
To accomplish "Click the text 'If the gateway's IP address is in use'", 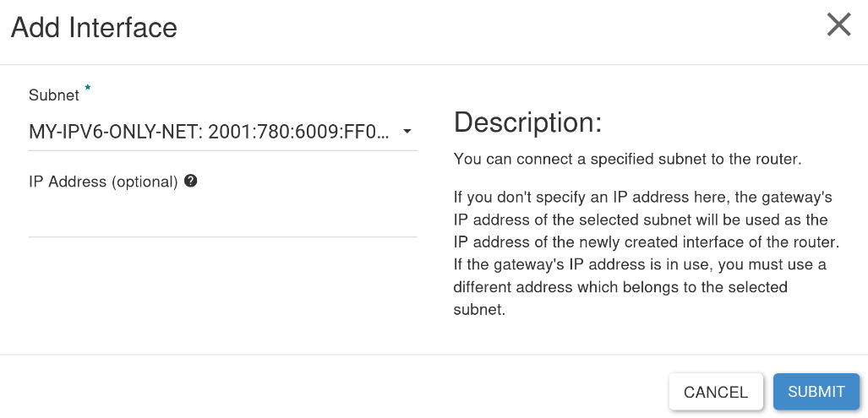I will 584,265.
